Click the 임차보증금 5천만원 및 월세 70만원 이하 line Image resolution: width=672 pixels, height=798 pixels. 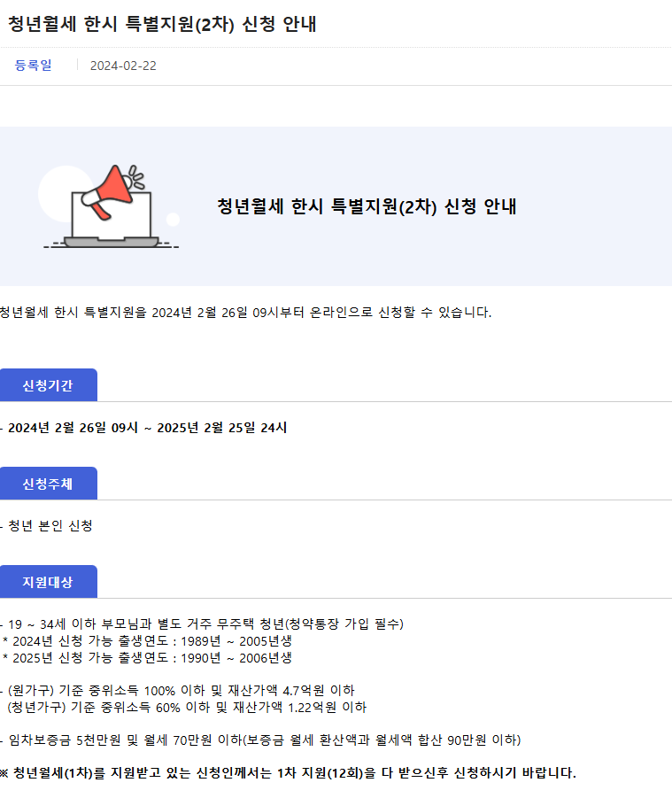tap(265, 740)
